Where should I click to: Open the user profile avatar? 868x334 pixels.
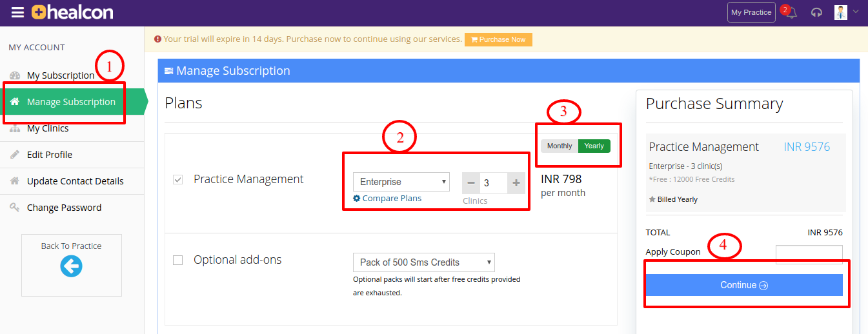841,12
